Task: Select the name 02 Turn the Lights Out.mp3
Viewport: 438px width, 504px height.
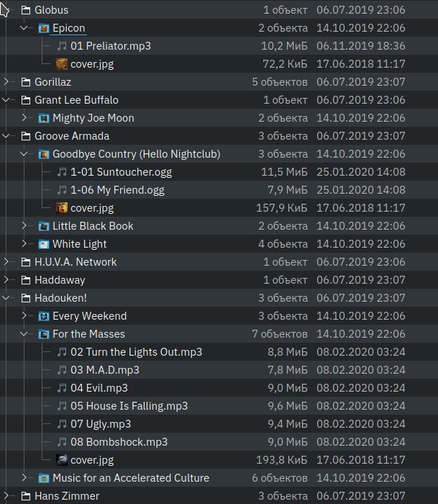Action: coord(137,352)
